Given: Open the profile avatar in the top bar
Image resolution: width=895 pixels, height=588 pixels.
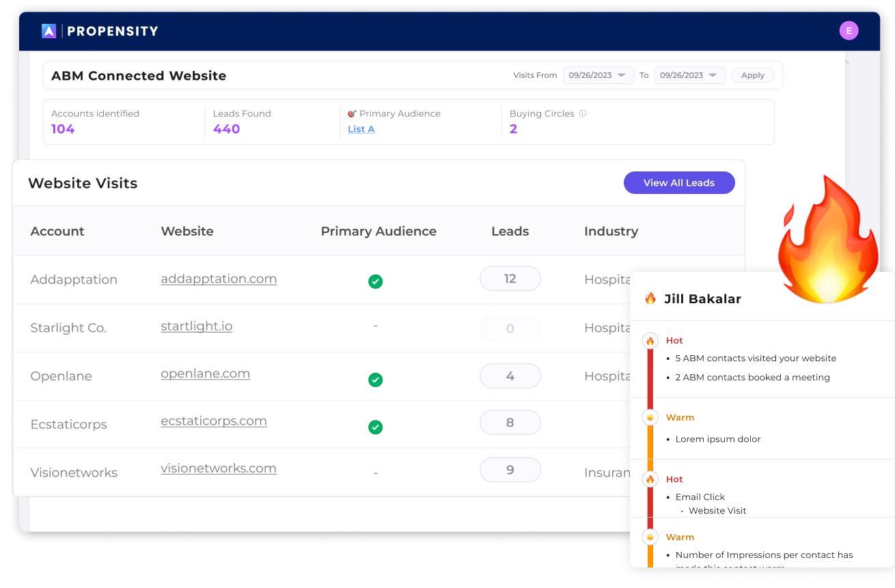Looking at the screenshot, I should pos(849,30).
